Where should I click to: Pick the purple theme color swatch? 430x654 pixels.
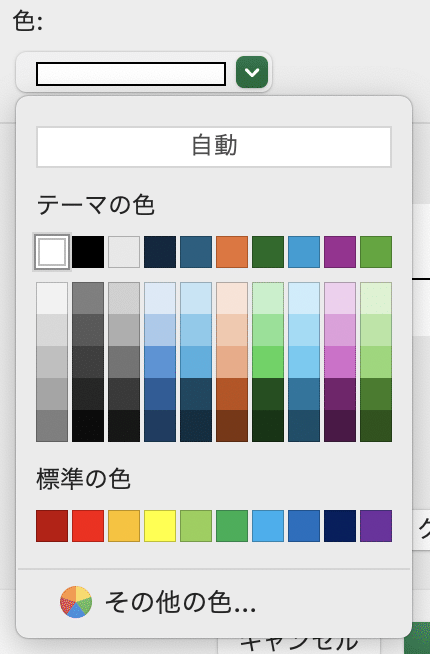click(340, 252)
